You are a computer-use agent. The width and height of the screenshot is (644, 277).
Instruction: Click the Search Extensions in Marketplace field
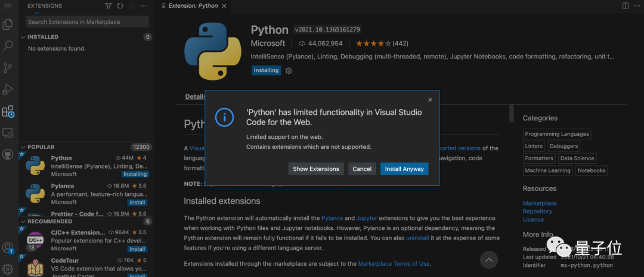click(87, 22)
